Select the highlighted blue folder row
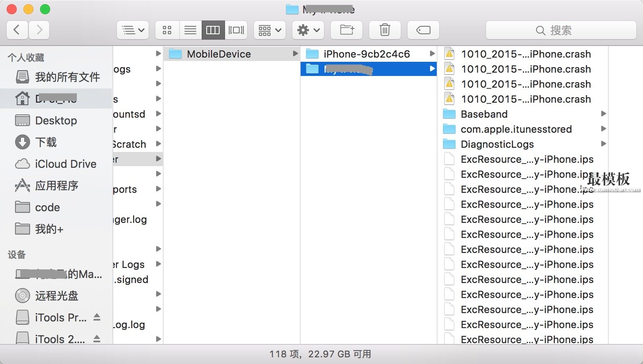The width and height of the screenshot is (643, 364). (x=369, y=69)
